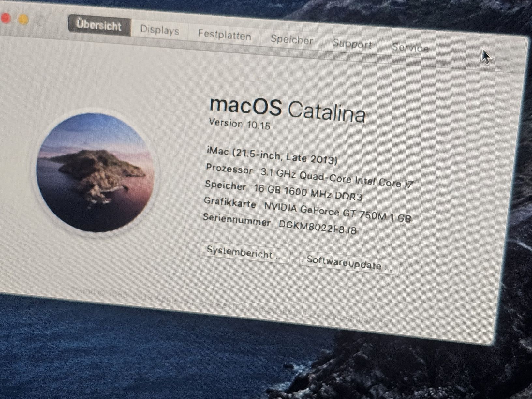The height and width of the screenshot is (399, 532).
Task: Open Softwareupdate
Action: (x=349, y=263)
